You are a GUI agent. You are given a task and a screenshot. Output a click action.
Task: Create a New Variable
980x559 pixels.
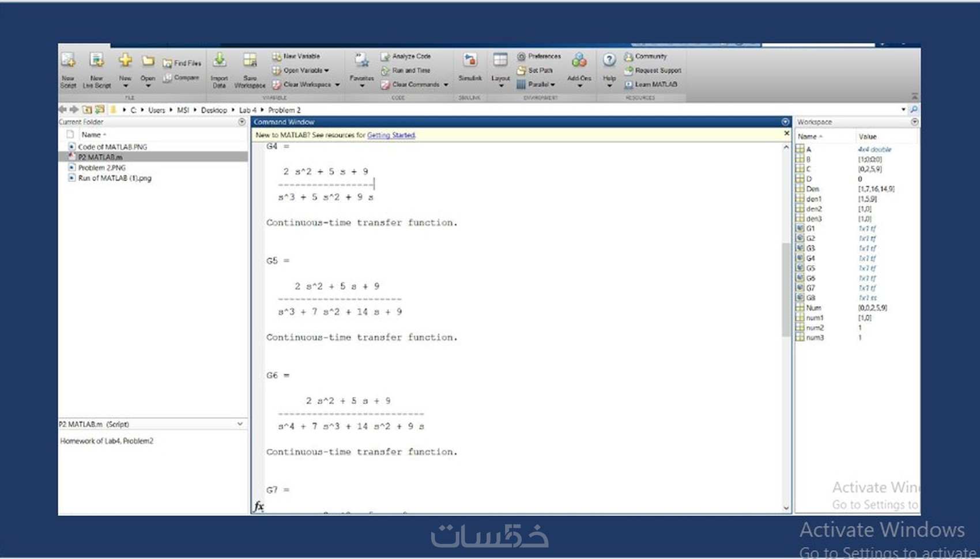296,56
